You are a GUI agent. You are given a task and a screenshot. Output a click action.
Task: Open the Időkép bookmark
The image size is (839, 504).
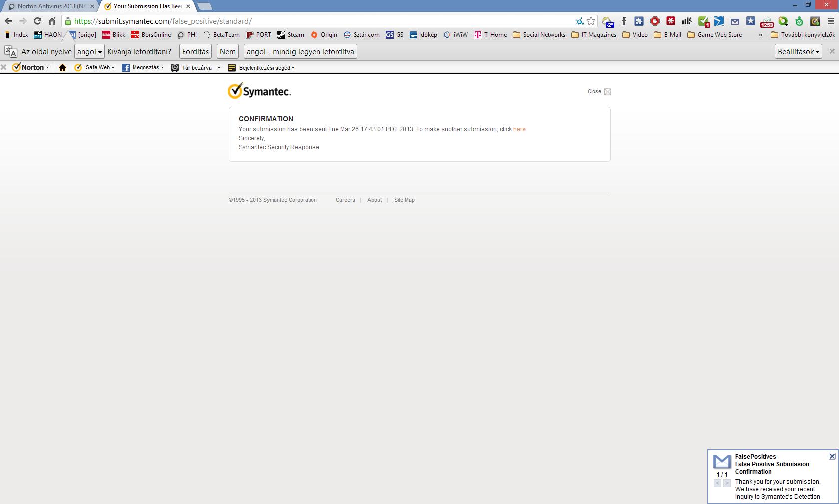[x=423, y=35]
